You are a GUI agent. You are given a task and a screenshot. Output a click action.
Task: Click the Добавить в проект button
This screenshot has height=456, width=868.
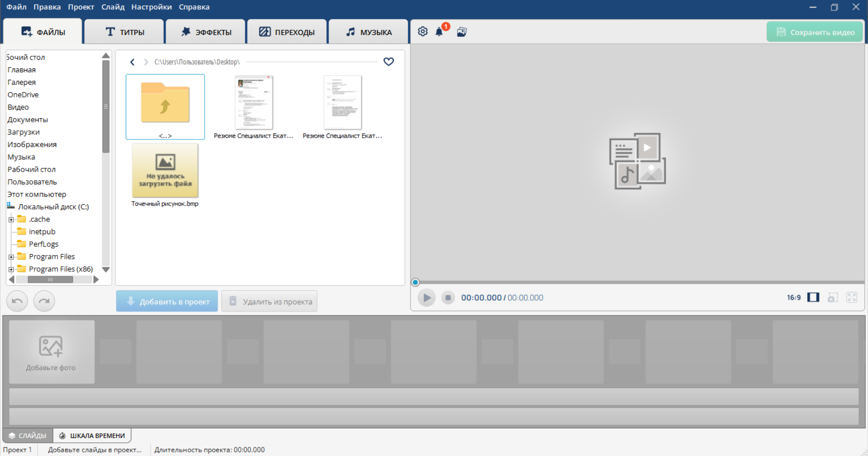point(167,302)
